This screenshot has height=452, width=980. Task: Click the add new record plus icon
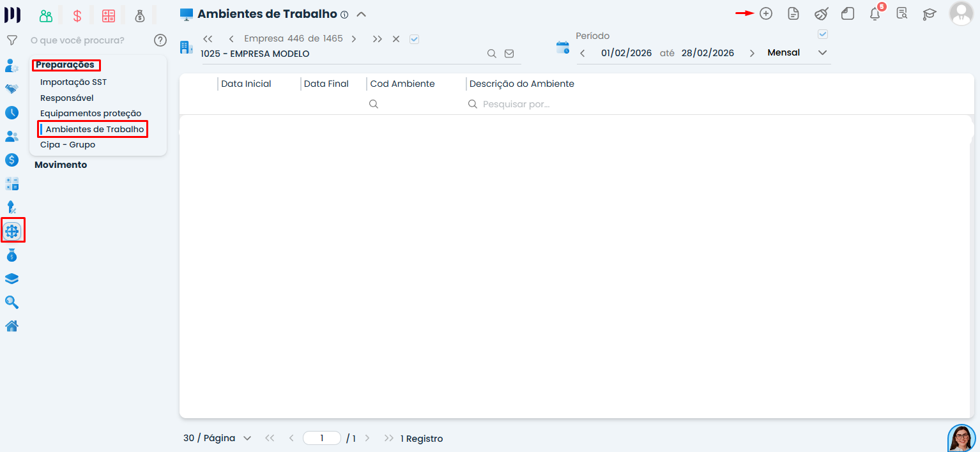tap(765, 13)
